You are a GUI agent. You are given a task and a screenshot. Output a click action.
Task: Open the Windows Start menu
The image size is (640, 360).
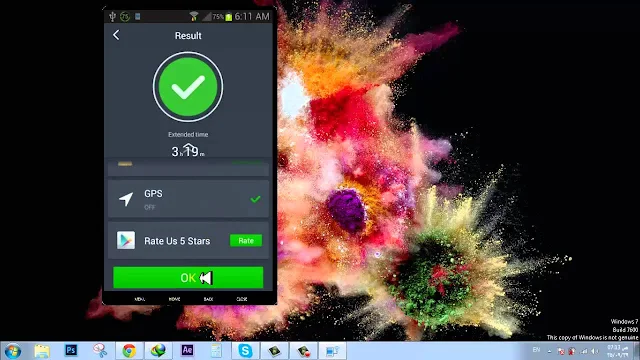tap(13, 351)
